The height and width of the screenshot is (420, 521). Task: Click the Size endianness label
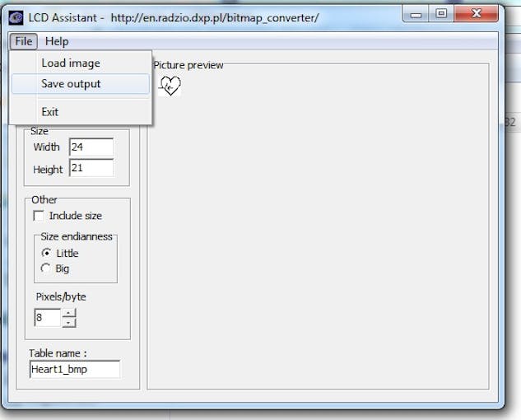pyautogui.click(x=77, y=236)
